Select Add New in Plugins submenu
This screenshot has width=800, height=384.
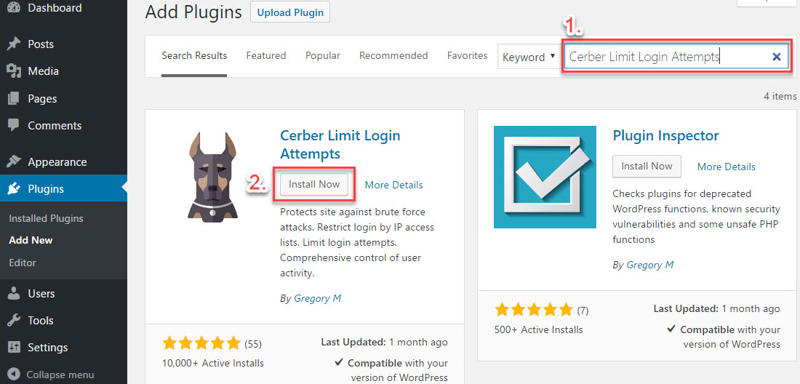click(31, 241)
